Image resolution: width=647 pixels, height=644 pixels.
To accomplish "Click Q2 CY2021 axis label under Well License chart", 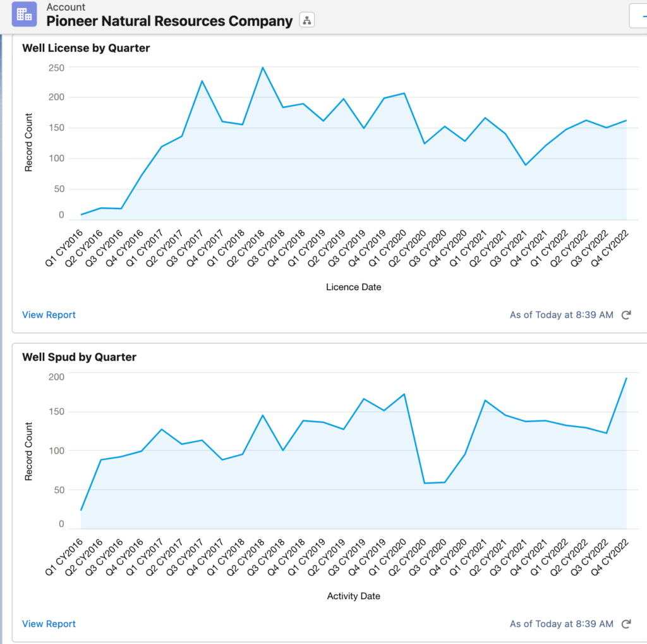I will pyautogui.click(x=488, y=248).
